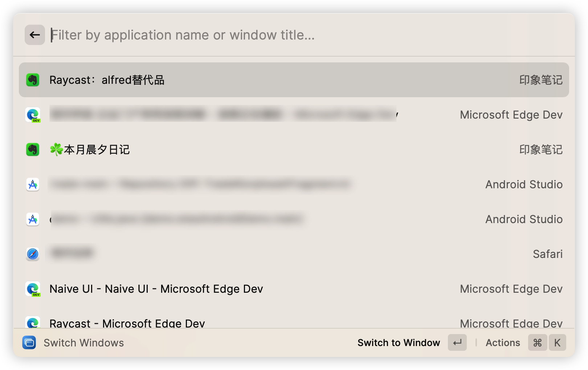Select the 本月晨夕日记 window row
The width and height of the screenshot is (588, 370).
294,149
